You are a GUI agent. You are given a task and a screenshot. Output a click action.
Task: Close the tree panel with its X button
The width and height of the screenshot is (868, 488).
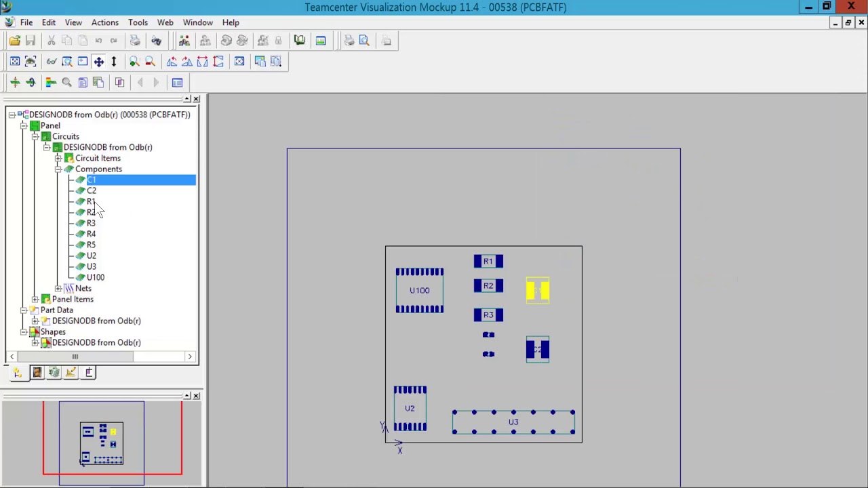(196, 99)
